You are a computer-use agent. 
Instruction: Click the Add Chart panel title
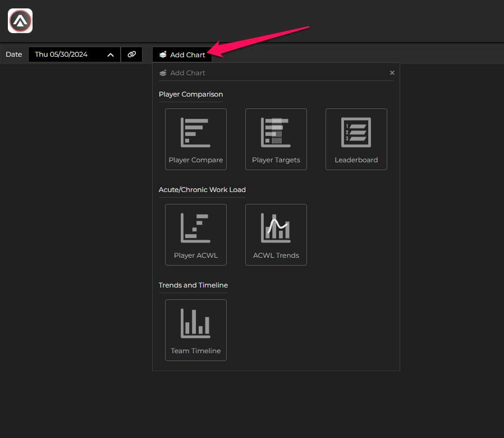187,73
